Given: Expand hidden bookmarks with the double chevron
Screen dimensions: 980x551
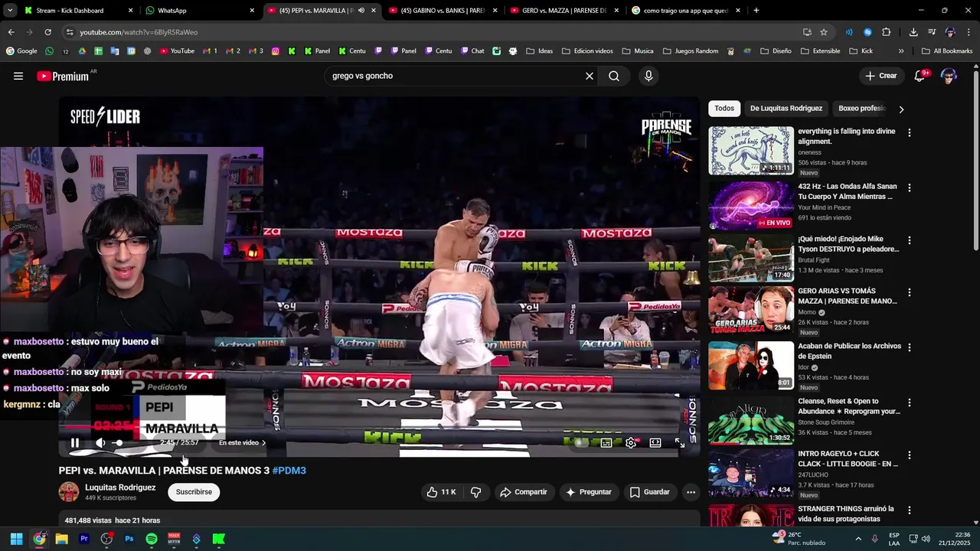Looking at the screenshot, I should coord(901,51).
